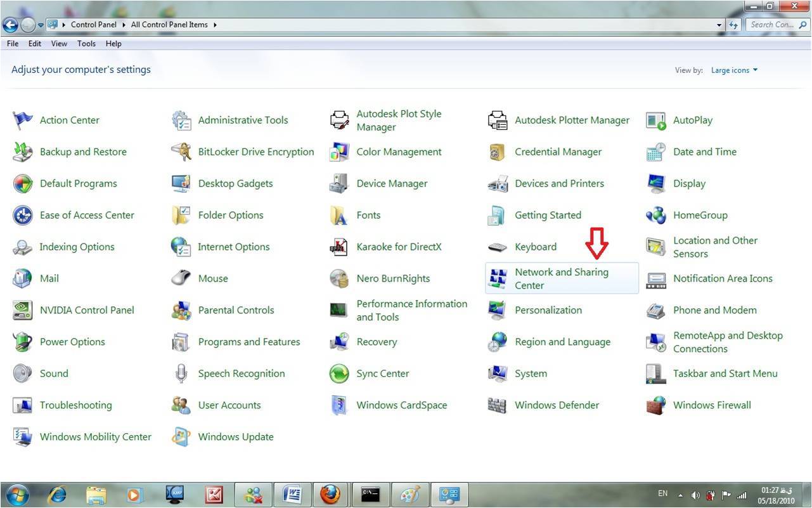The height and width of the screenshot is (508, 812).
Task: Click the Display monitor icon
Action: 656,183
